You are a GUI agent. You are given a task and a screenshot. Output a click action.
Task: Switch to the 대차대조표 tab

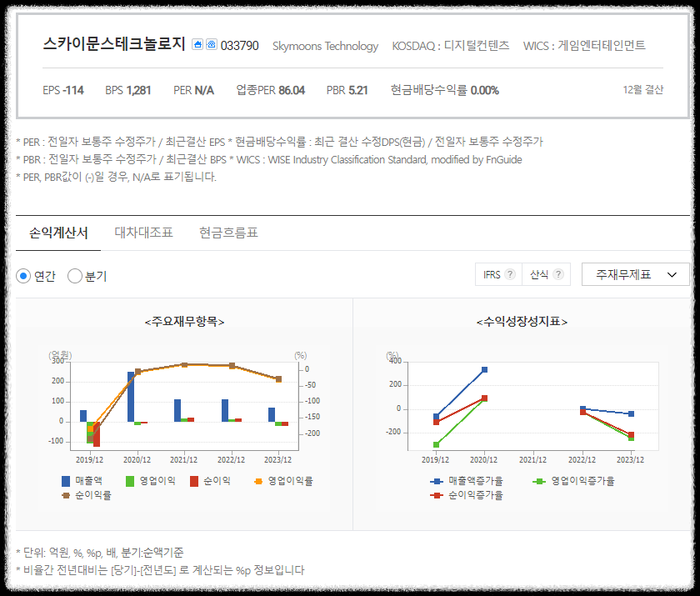click(x=143, y=233)
